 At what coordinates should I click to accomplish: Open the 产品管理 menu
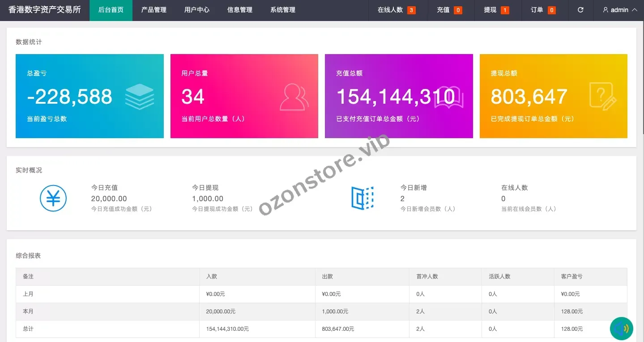pos(154,10)
